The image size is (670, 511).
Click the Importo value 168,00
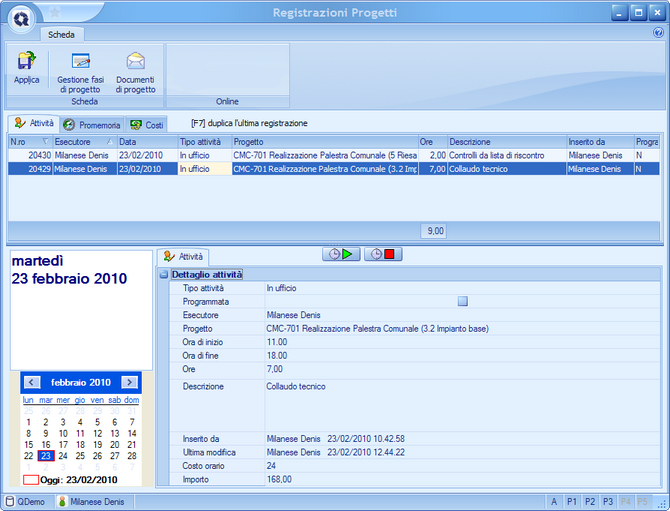click(x=463, y=479)
